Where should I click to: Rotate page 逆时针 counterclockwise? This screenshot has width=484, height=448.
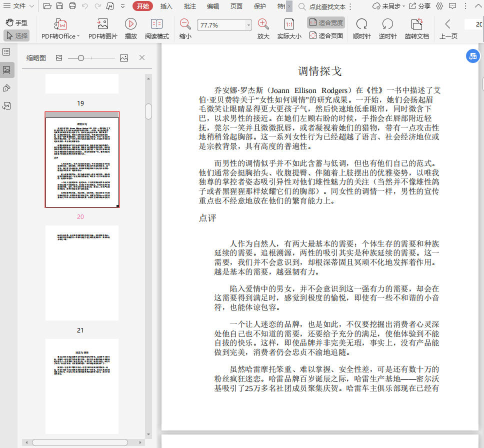click(387, 28)
